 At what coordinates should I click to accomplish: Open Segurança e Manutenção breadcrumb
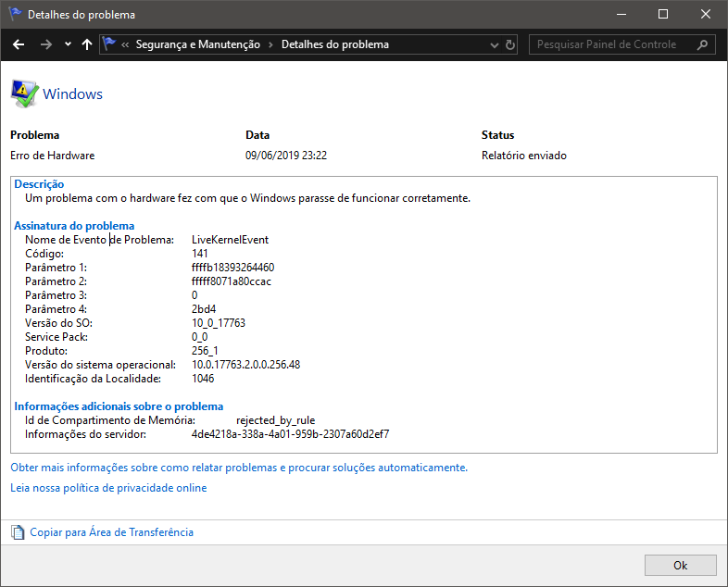coord(198,44)
